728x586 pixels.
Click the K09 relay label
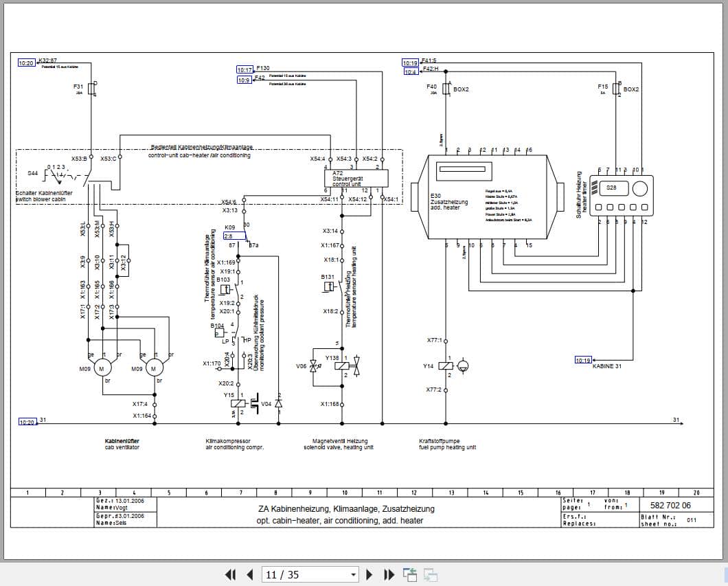click(230, 227)
